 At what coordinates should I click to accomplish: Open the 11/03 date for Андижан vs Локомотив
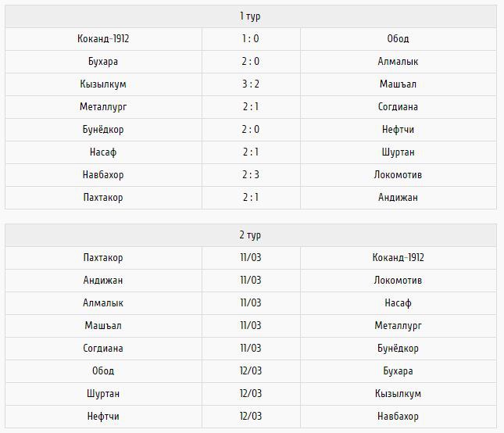click(x=251, y=281)
